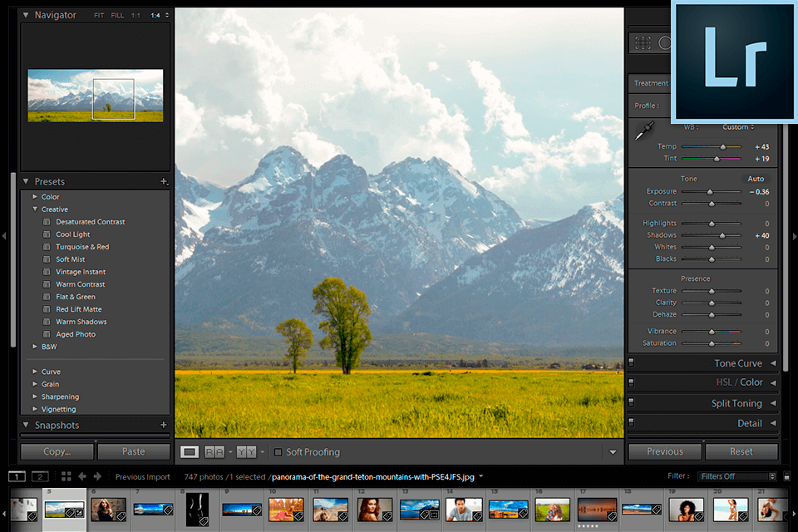Viewport: 798px width, 532px height.
Task: Toggle the HSL / Color panel switch
Action: click(x=631, y=382)
